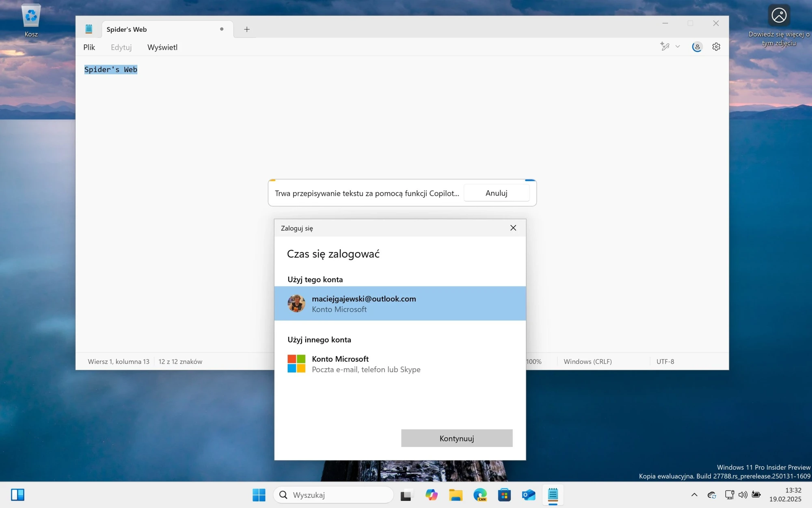812x508 pixels.
Task: Click the Użyj tego konta label
Action: (x=315, y=279)
